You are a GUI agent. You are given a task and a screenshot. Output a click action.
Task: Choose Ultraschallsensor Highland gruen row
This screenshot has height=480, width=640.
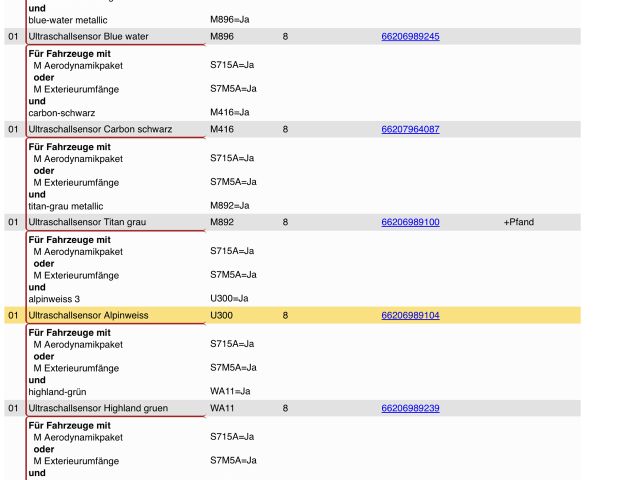98,408
